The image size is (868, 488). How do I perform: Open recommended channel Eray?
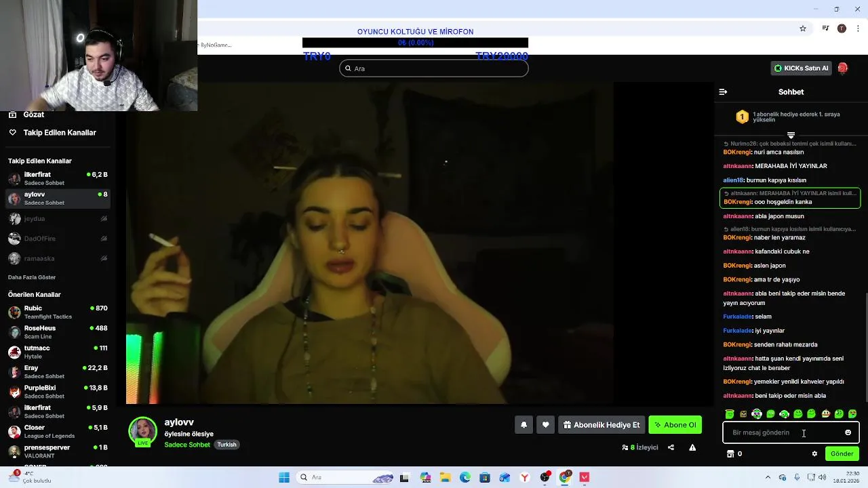coord(58,371)
